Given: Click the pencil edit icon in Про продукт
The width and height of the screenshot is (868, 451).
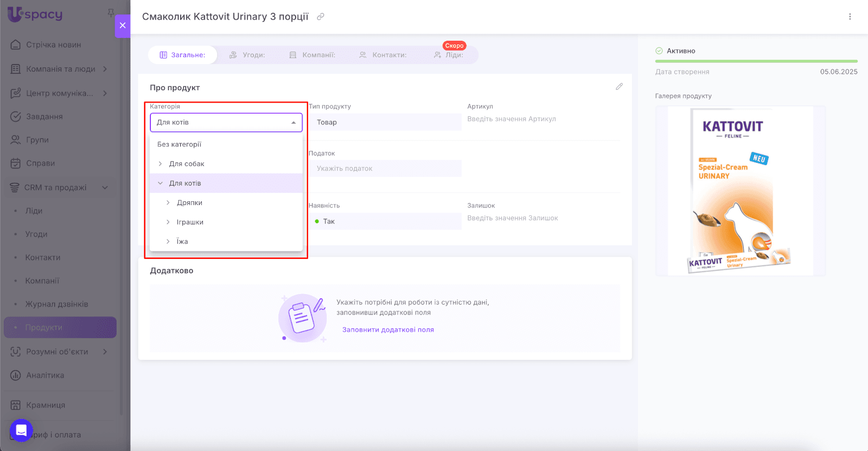Looking at the screenshot, I should click(619, 87).
